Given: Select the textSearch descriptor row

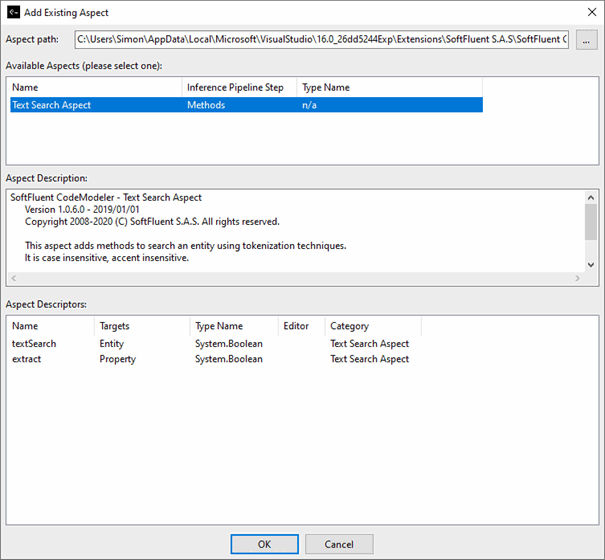Looking at the screenshot, I should point(216,343).
